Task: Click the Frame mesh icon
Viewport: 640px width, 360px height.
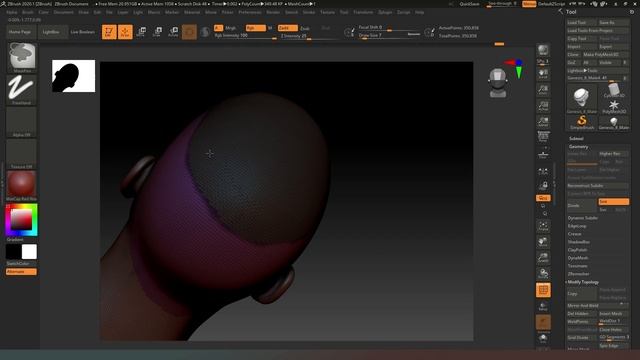Action: click(543, 227)
